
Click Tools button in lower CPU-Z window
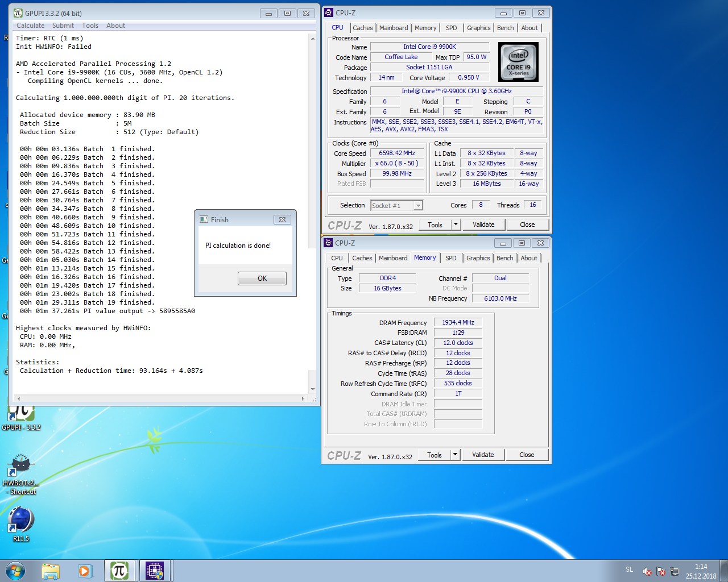[x=435, y=455]
